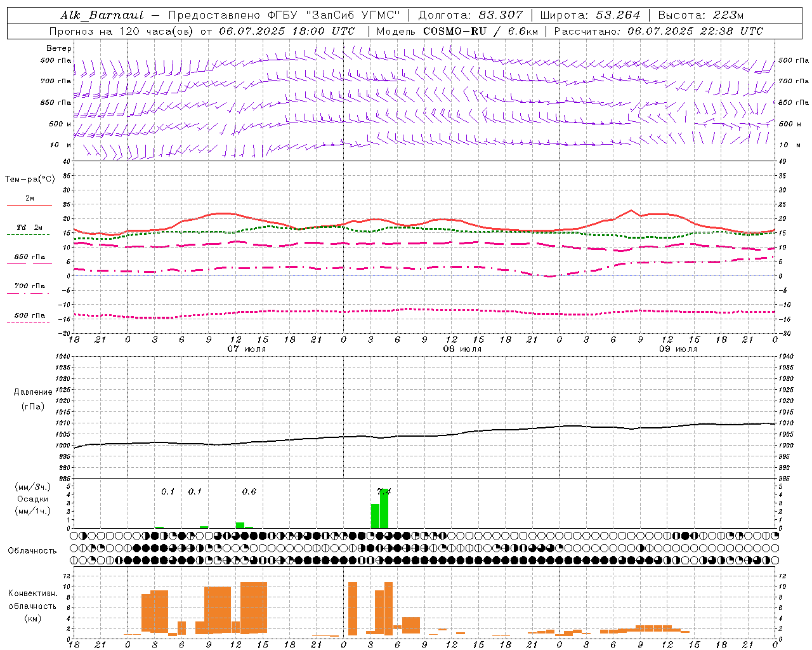Click the '07 июля' date label

click(247, 349)
